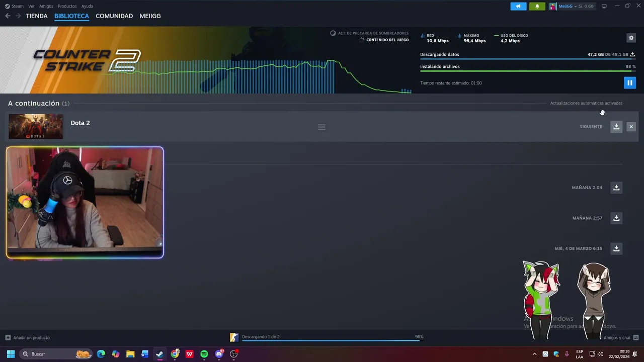Image resolution: width=644 pixels, height=362 pixels.
Task: Open Amigos y chat
Action: click(621, 338)
